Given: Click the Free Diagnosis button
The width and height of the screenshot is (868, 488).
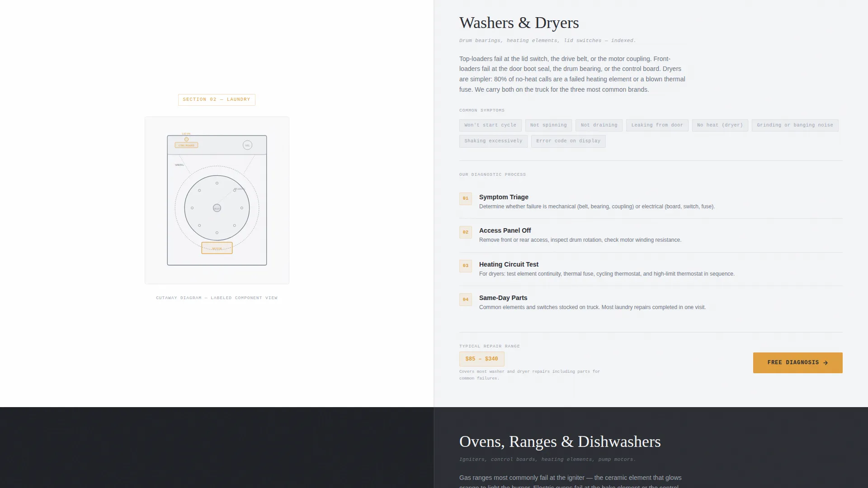Looking at the screenshot, I should [797, 362].
